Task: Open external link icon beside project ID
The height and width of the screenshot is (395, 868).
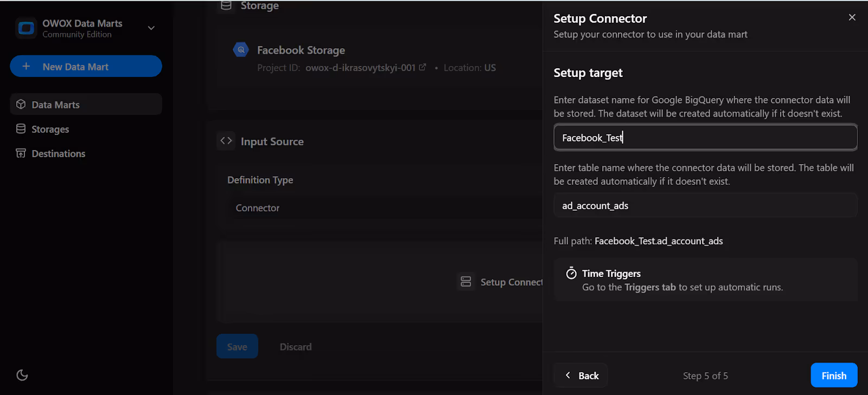Action: pos(423,67)
